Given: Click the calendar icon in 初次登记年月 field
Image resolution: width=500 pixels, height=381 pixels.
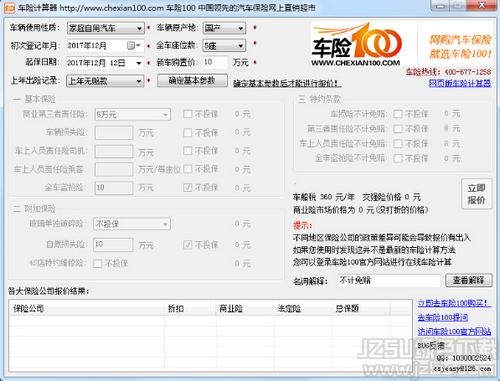Looking at the screenshot, I should pyautogui.click(x=131, y=46).
